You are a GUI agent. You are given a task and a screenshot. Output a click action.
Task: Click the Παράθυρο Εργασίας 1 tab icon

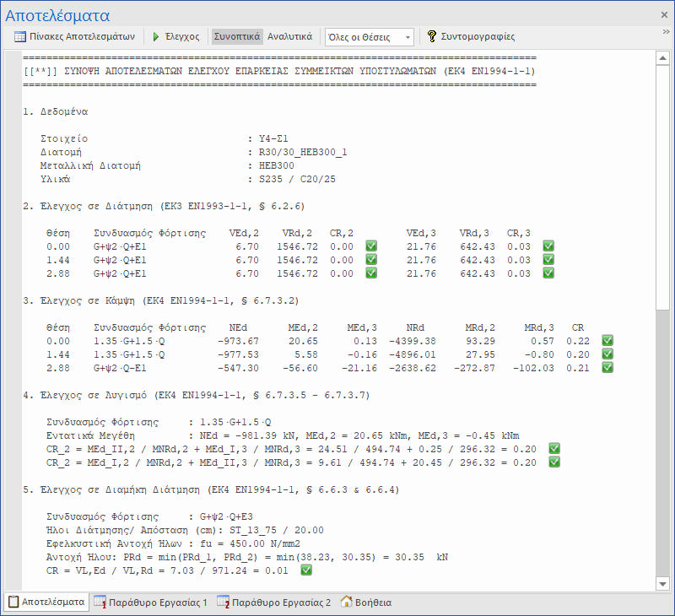click(x=100, y=602)
